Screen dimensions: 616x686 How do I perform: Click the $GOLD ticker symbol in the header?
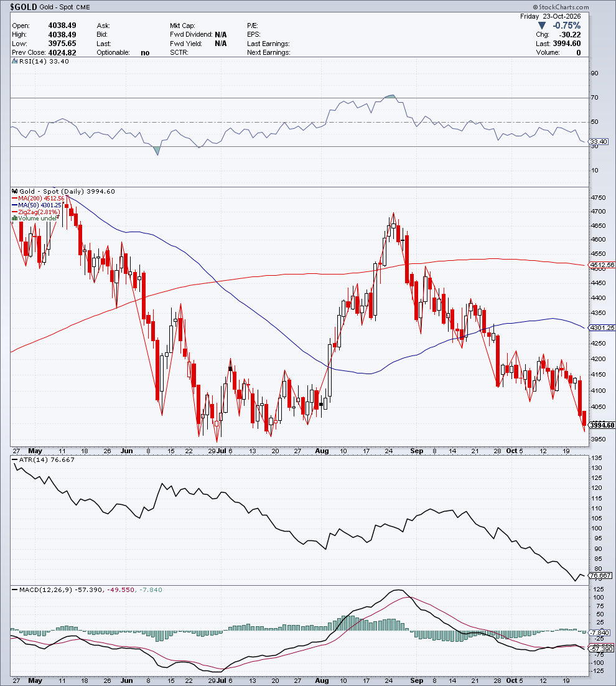pyautogui.click(x=24, y=7)
